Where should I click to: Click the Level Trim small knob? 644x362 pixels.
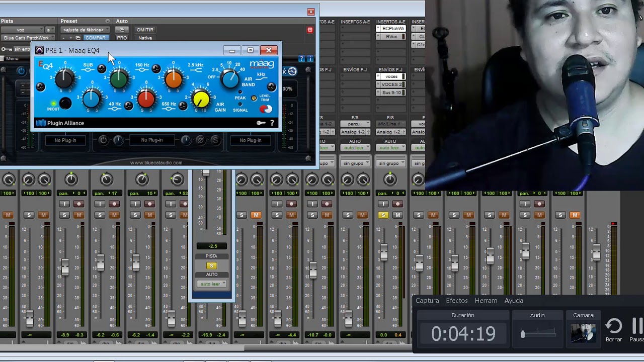click(x=254, y=98)
